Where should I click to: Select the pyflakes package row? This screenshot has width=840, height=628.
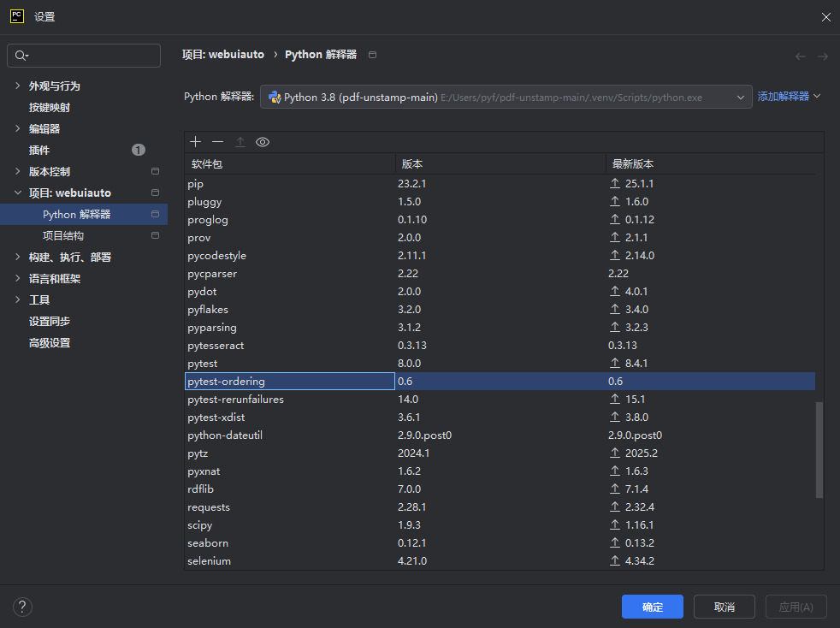[500, 309]
